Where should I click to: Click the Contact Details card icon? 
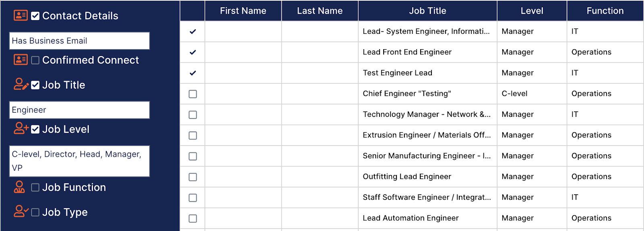coord(21,15)
